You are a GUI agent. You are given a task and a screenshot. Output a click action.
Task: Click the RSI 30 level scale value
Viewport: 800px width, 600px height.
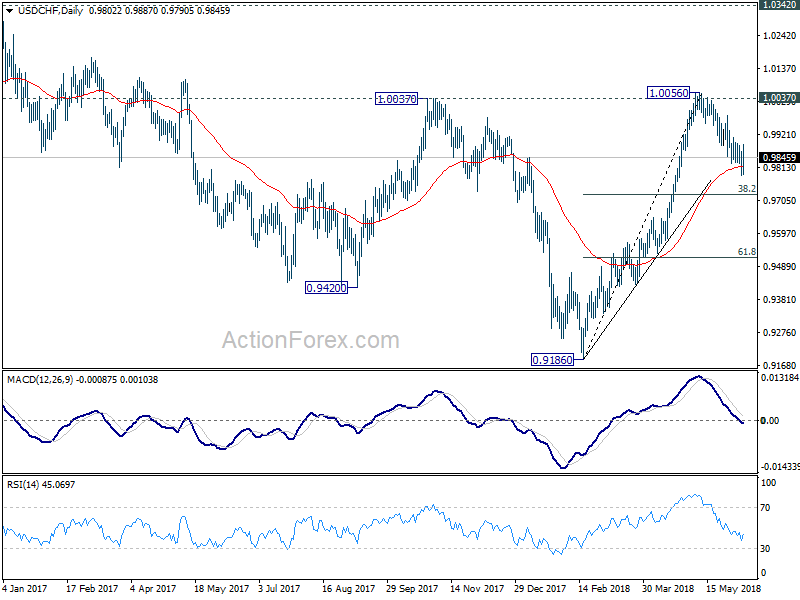coord(767,548)
